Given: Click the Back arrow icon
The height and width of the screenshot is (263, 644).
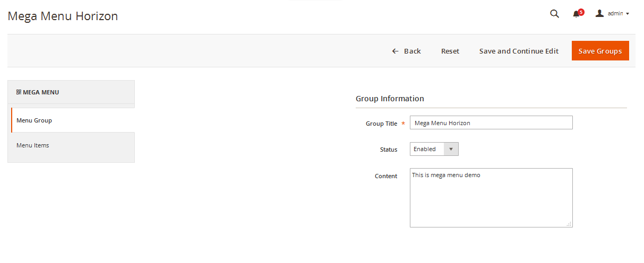Looking at the screenshot, I should click(x=395, y=51).
